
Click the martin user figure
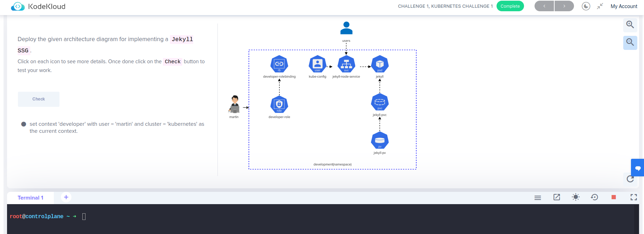click(x=234, y=105)
